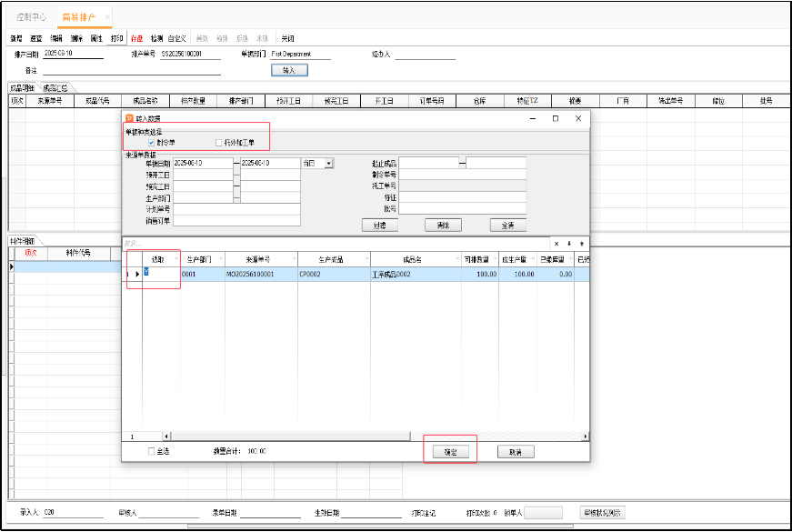This screenshot has width=792, height=532.
Task: Click the 过滤 filter button
Action: 379,225
